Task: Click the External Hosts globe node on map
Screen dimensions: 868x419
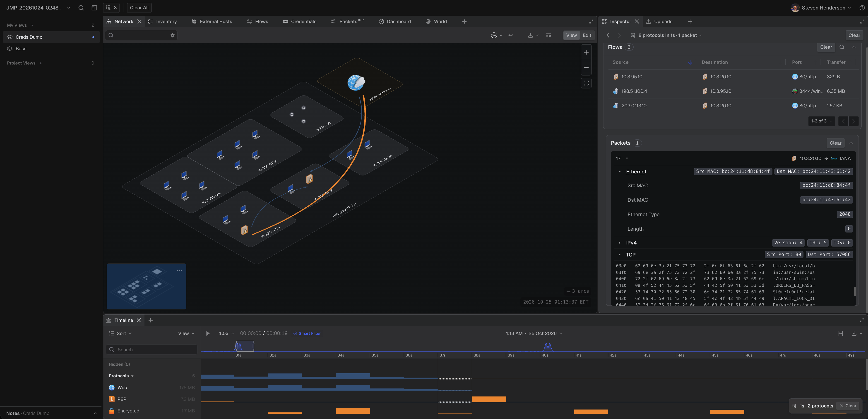Action: point(356,83)
